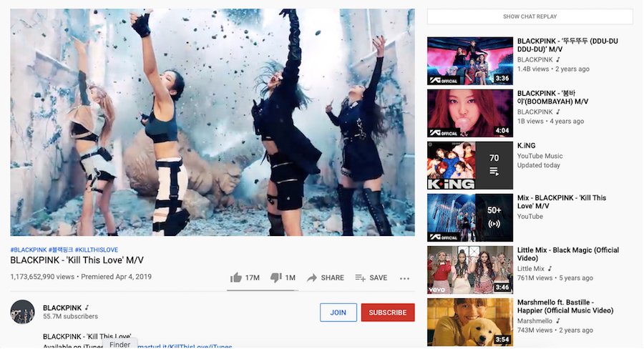Open BOOMBAYAH video thumbnail
644x349 pixels.
470,113
